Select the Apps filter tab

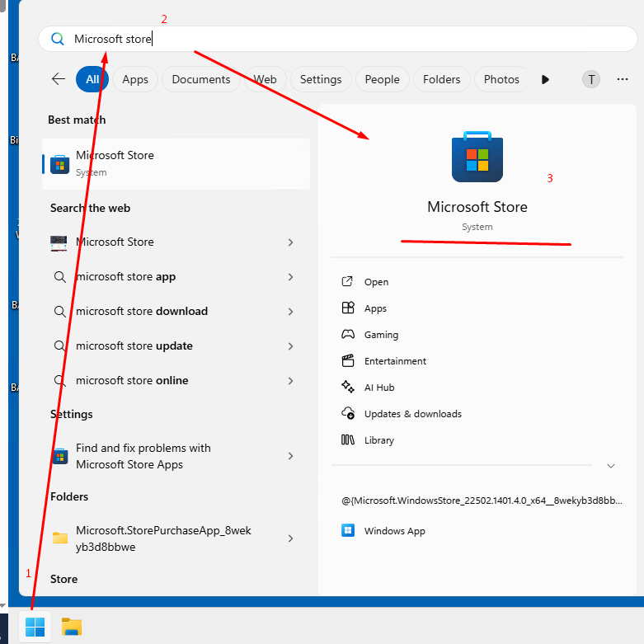[135, 79]
